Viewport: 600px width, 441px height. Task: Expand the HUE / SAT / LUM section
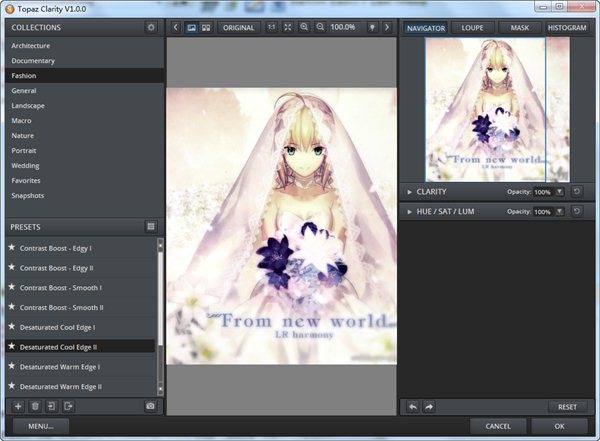point(410,211)
